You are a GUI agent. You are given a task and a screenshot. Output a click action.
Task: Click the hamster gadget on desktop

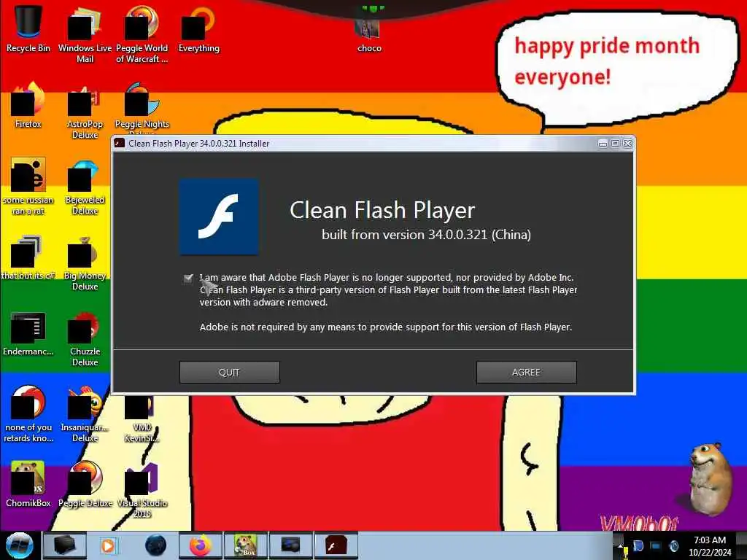(709, 478)
